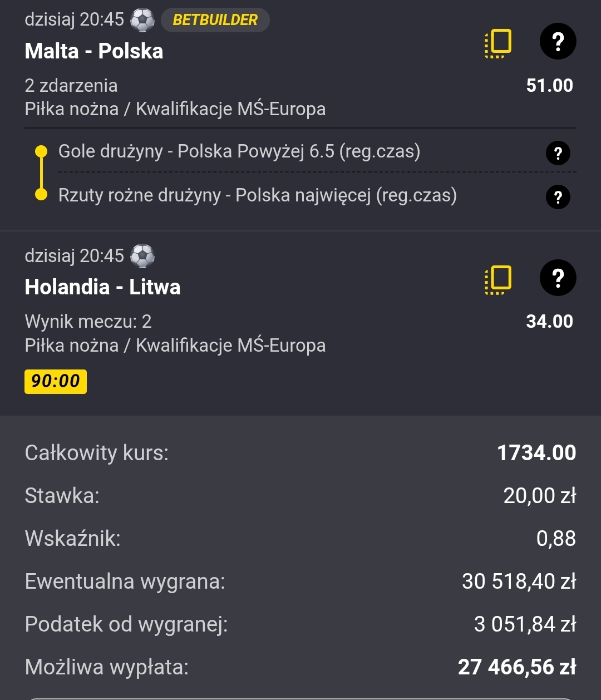Tap the total odds 1734.00 value
This screenshot has width=601, height=700.
tap(536, 453)
